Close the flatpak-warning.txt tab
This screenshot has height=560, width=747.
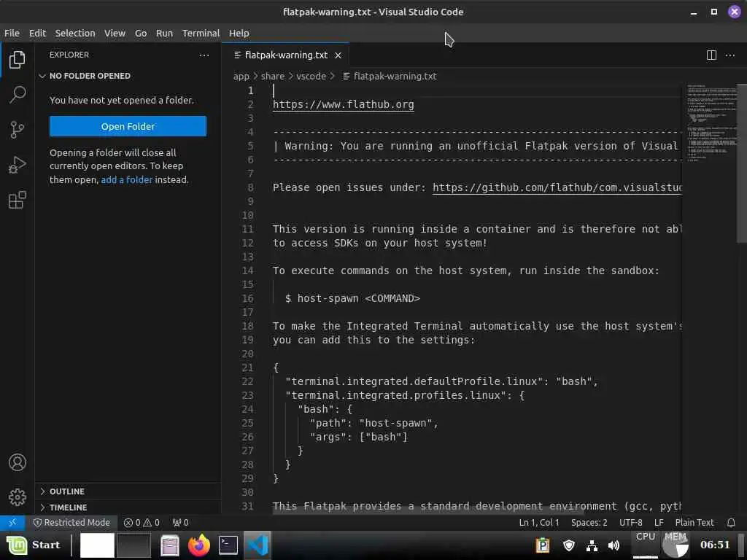click(x=338, y=55)
